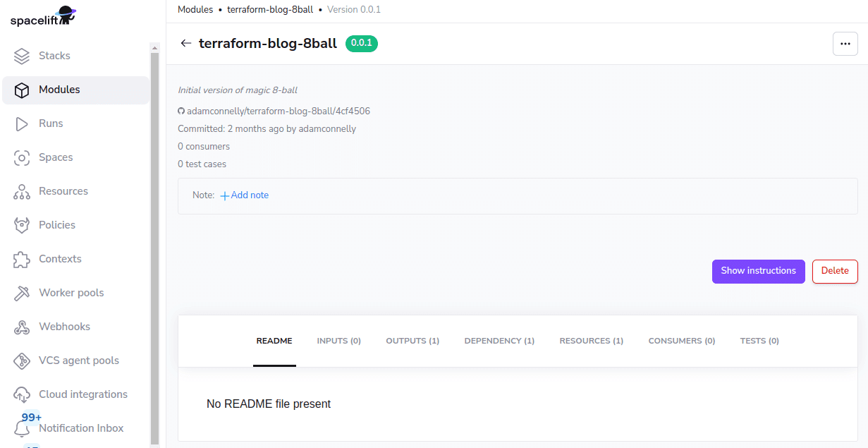Click the Spaces icon in sidebar
This screenshot has width=868, height=448.
22,157
